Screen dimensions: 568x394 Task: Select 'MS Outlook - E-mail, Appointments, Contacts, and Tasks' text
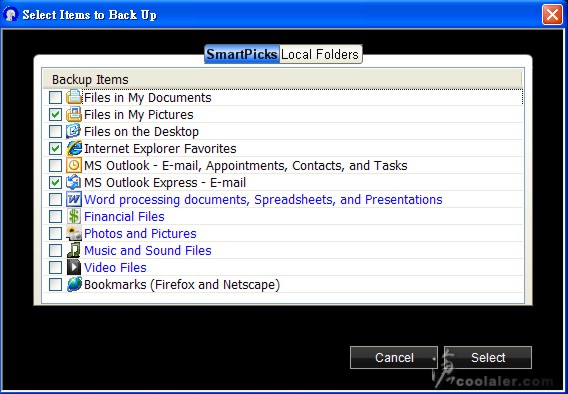[x=246, y=165]
